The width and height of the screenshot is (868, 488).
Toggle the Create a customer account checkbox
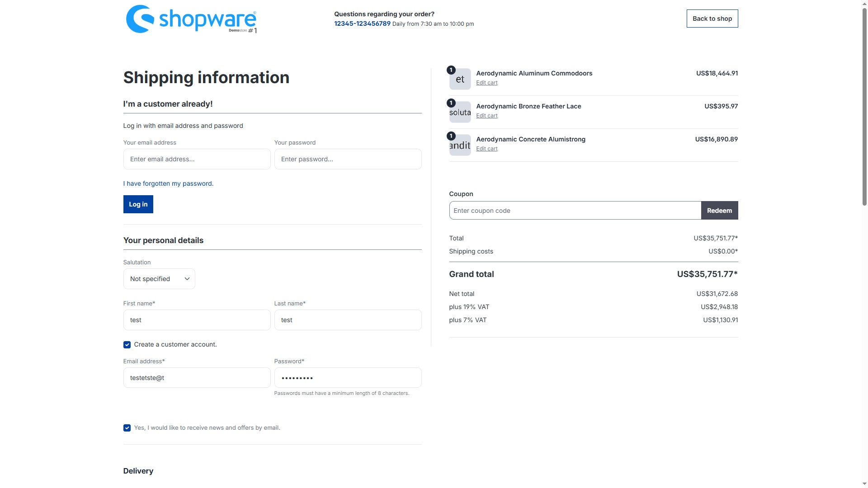[127, 345]
